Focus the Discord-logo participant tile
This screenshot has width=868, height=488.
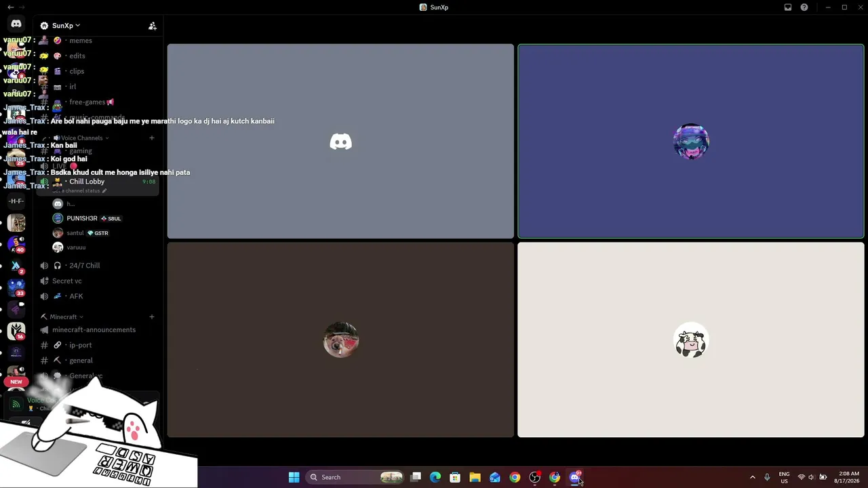pyautogui.click(x=340, y=141)
